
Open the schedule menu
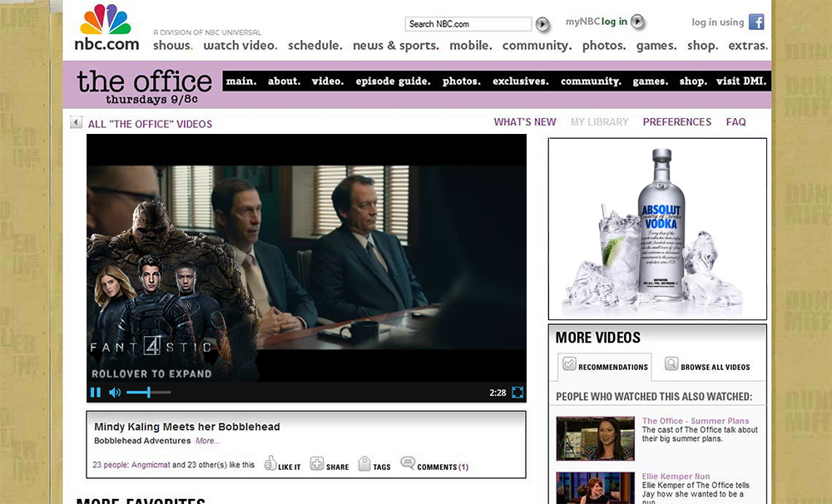315,46
